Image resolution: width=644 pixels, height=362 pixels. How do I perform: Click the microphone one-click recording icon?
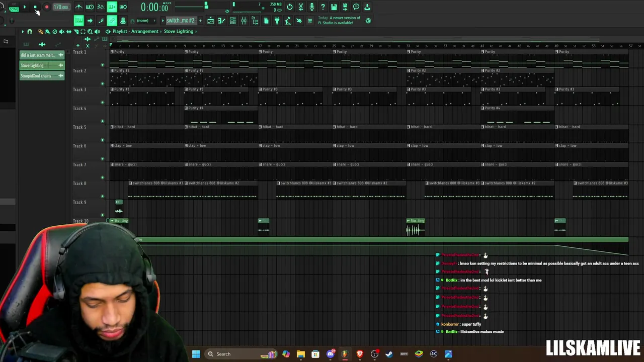coord(312,7)
